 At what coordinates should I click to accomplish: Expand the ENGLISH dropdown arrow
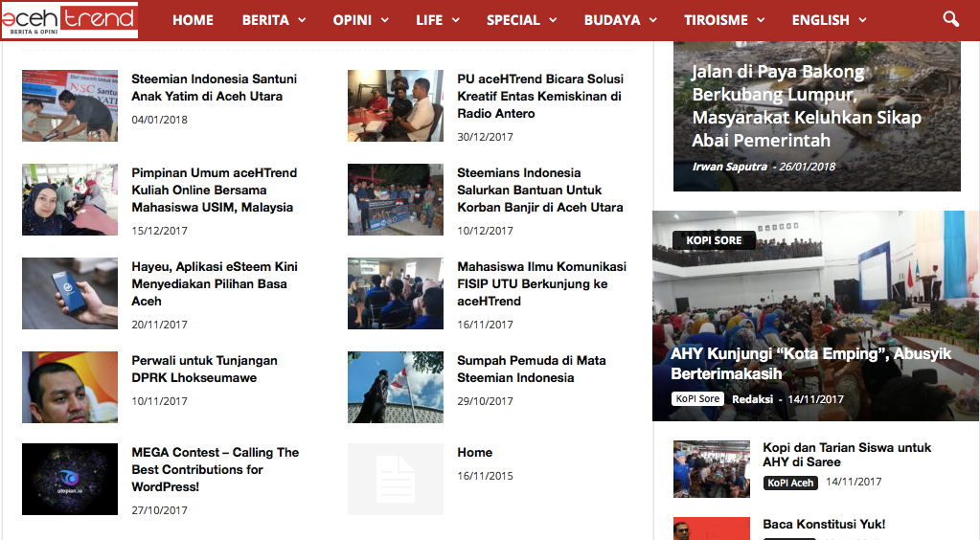point(862,20)
